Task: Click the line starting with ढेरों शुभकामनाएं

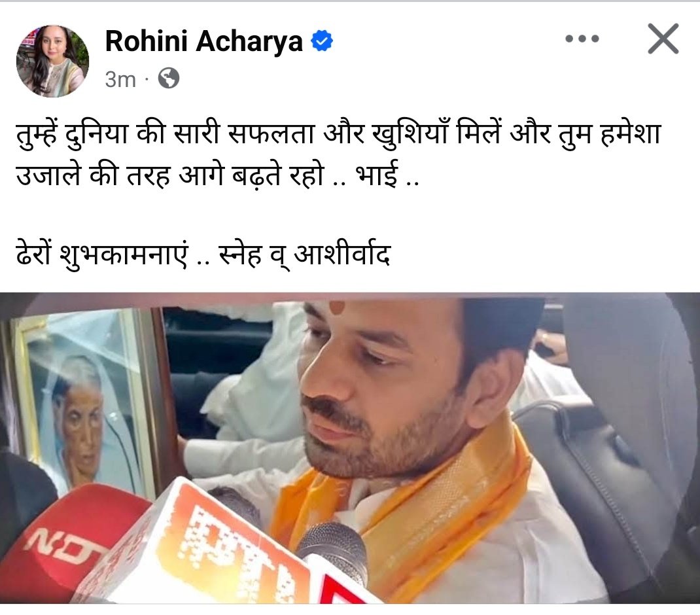Action: [203, 255]
